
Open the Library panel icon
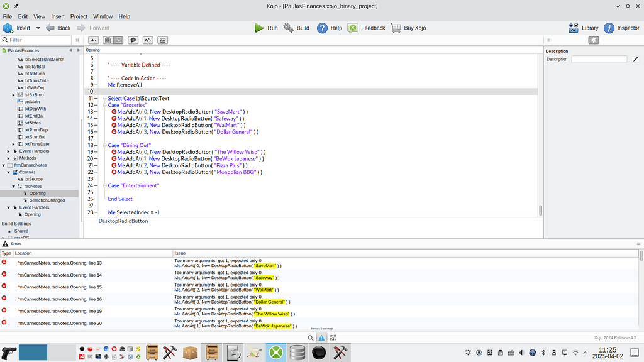(x=574, y=28)
